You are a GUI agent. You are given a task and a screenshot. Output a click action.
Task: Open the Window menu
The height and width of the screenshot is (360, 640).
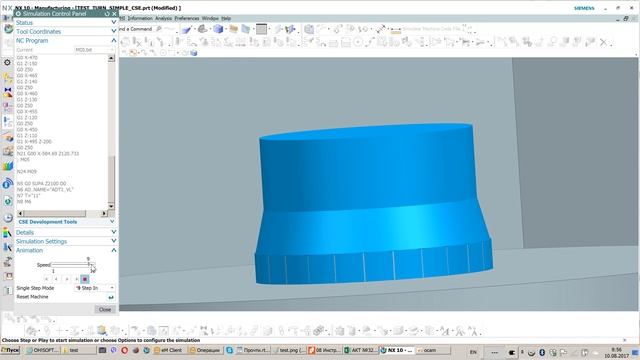click(x=210, y=18)
